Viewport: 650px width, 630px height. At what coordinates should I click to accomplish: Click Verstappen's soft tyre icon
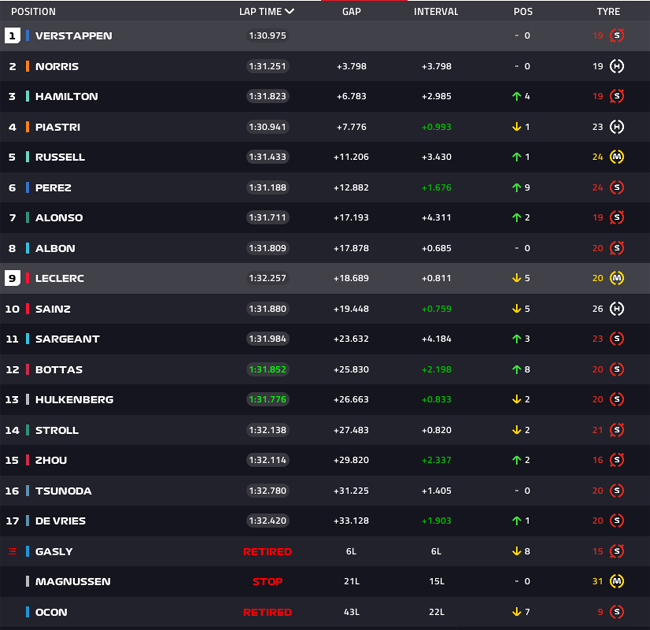(617, 36)
